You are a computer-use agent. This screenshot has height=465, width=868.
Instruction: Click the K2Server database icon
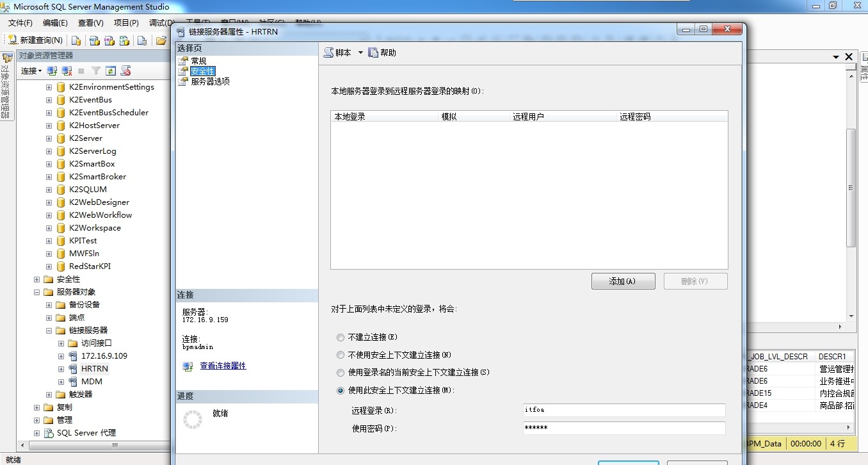(x=61, y=138)
